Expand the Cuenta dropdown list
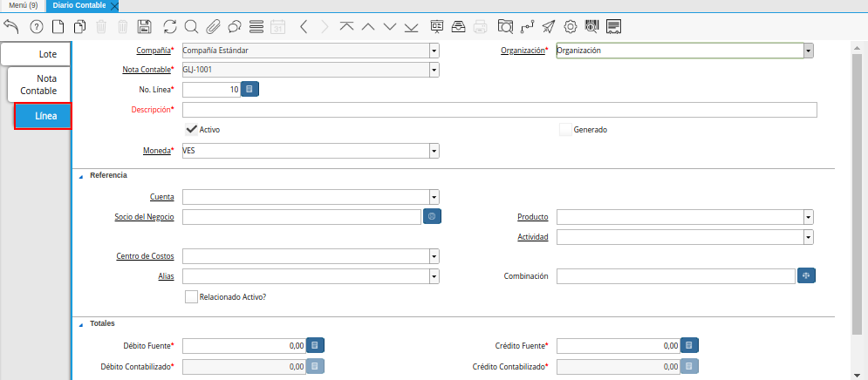 (x=434, y=197)
